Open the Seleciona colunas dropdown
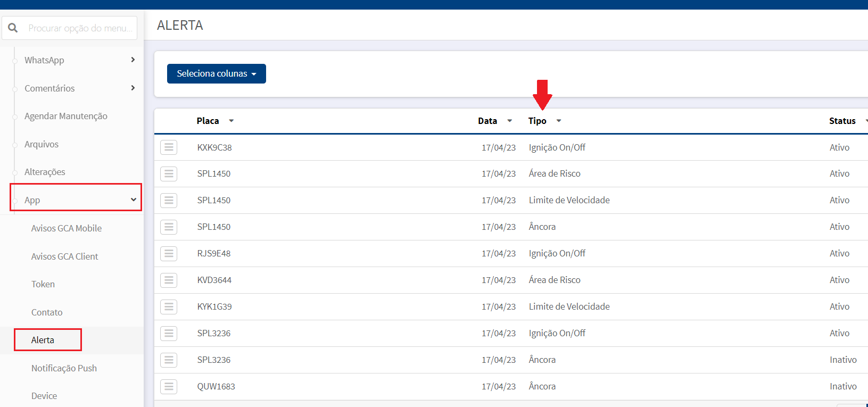This screenshot has width=868, height=407. (217, 73)
